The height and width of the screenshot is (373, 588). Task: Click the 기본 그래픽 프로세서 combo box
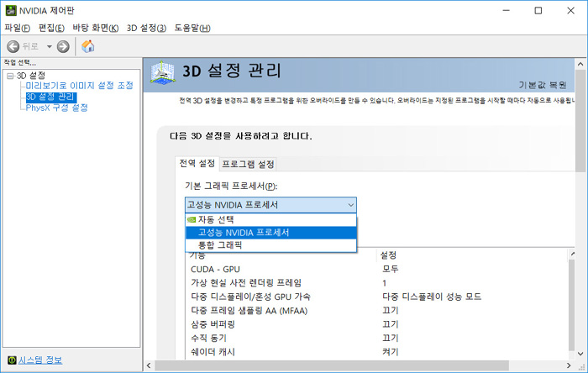pos(270,205)
